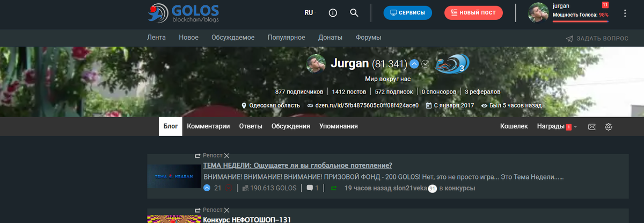Viewport: 644px width, 223px height.
Task: Open в конкурсы category link
Action: 457,188
